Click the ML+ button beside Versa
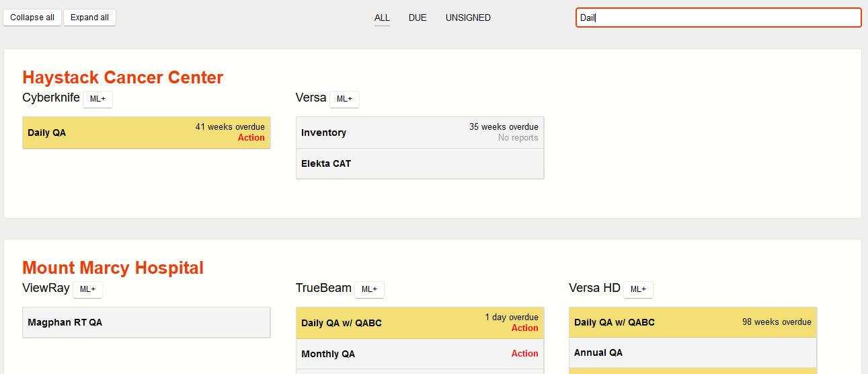 point(344,99)
